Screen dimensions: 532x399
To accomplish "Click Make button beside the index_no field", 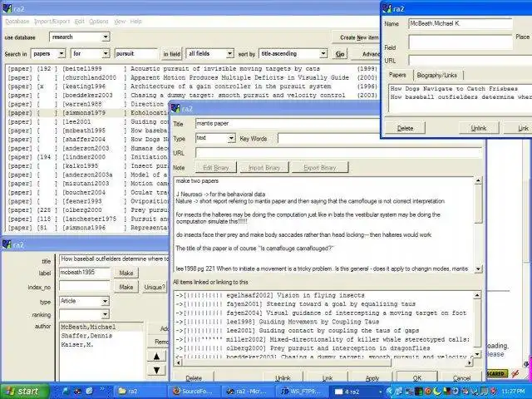I will point(126,287).
